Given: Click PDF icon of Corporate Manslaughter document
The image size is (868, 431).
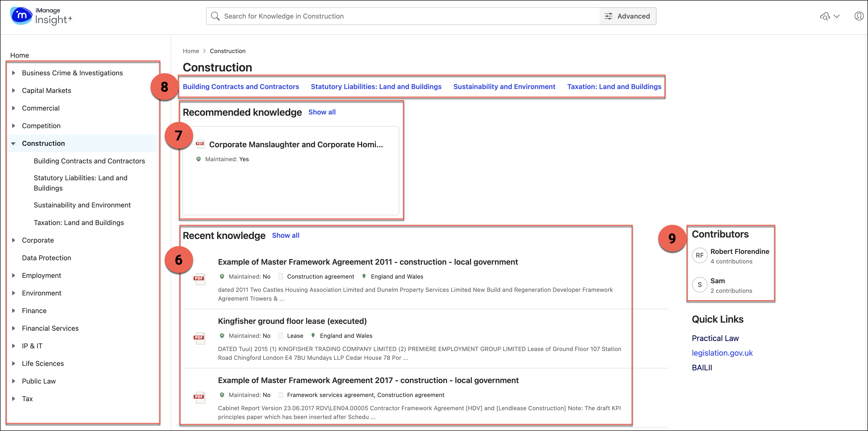Looking at the screenshot, I should coord(200,144).
